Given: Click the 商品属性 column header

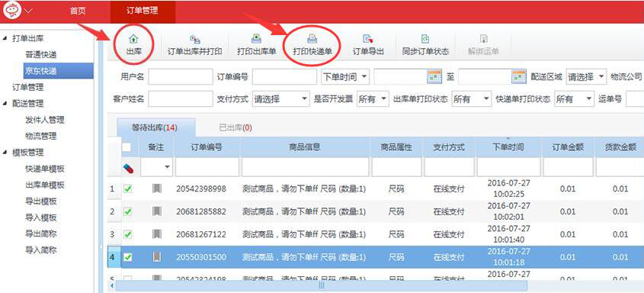Looking at the screenshot, I should click(x=396, y=147).
